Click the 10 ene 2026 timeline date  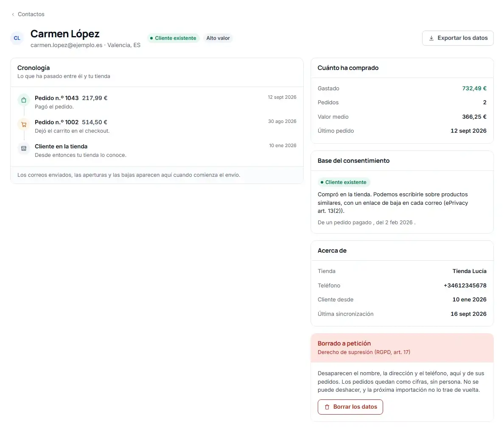(283, 145)
